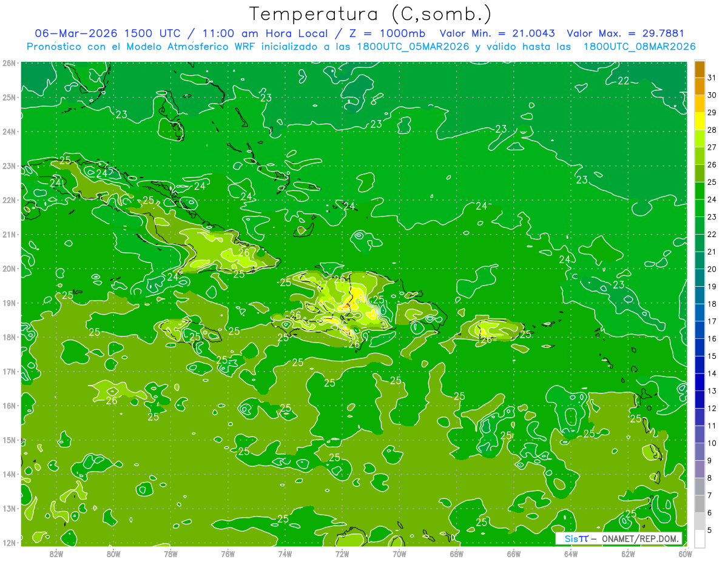The image size is (728, 562).
Task: Click the 80W longitude axis label
Action: [113, 554]
